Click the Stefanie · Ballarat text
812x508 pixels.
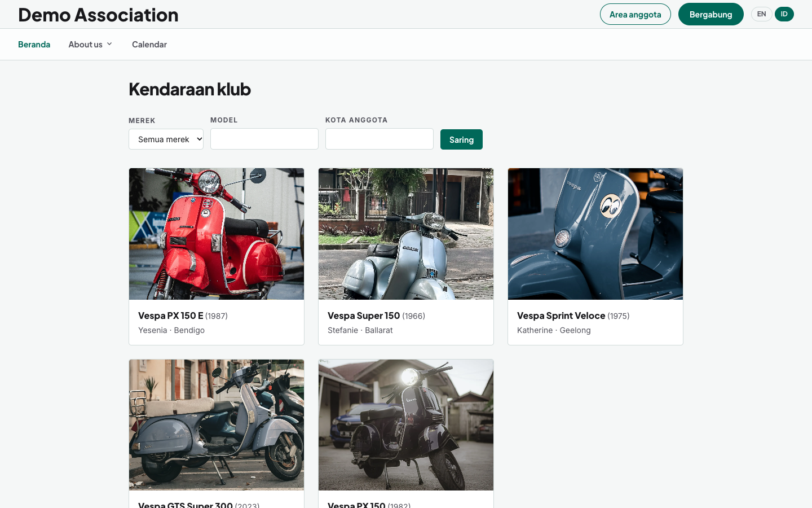pyautogui.click(x=360, y=330)
